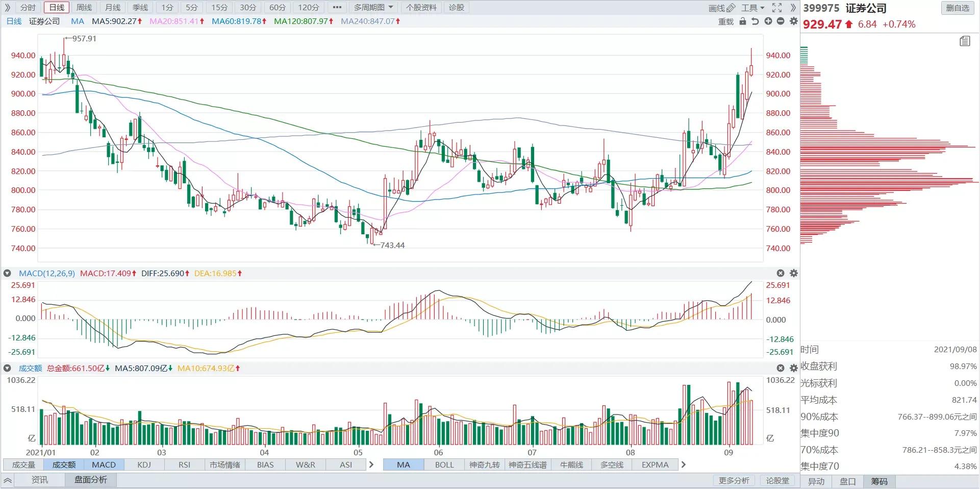Switch to 分时 intraday view
Screen dimensions: 980x489
point(28,8)
